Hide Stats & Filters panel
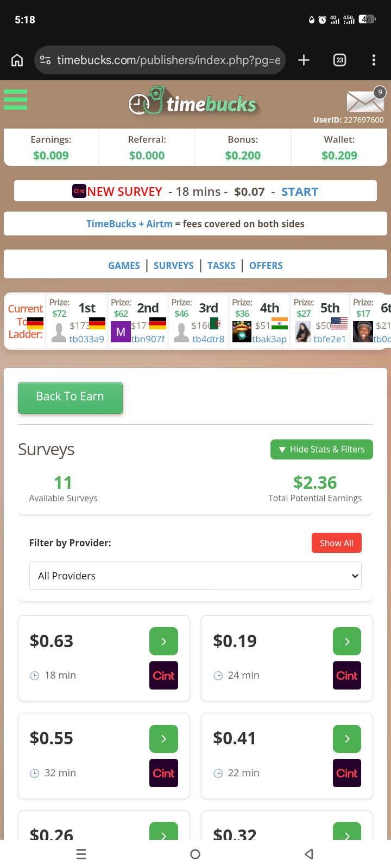Viewport: 391px width, 868px height. click(x=321, y=449)
